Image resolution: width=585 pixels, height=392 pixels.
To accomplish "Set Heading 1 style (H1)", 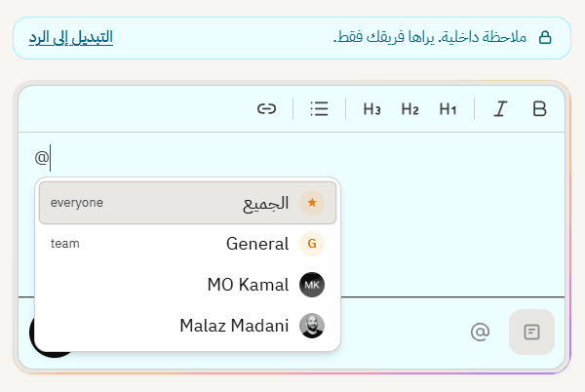I will 448,109.
